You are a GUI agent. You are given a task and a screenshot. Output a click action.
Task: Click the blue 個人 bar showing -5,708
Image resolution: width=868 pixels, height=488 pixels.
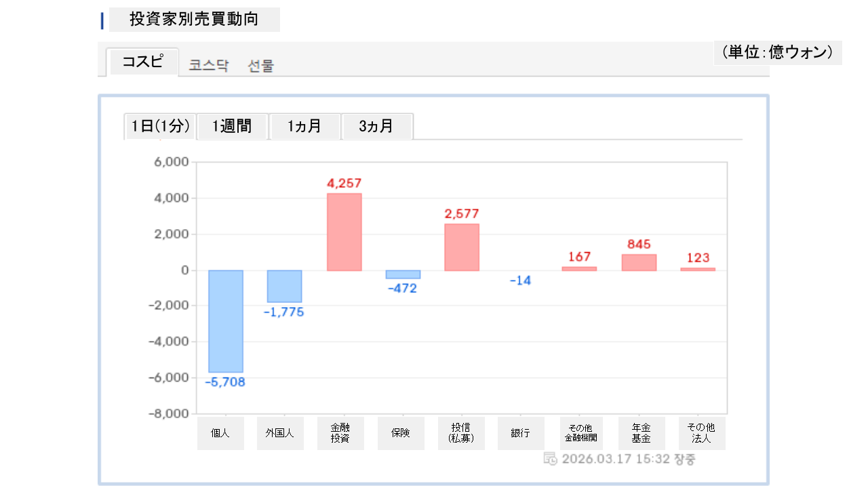coord(226,321)
